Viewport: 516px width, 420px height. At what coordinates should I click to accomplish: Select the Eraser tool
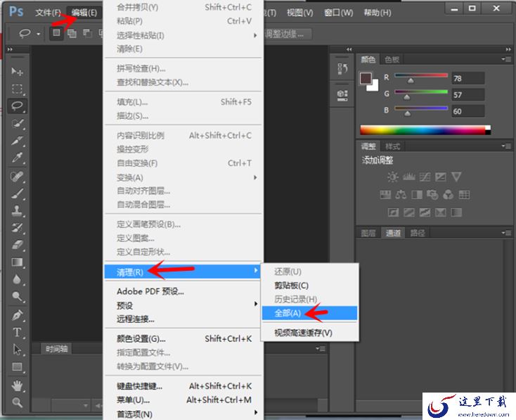pos(17,245)
